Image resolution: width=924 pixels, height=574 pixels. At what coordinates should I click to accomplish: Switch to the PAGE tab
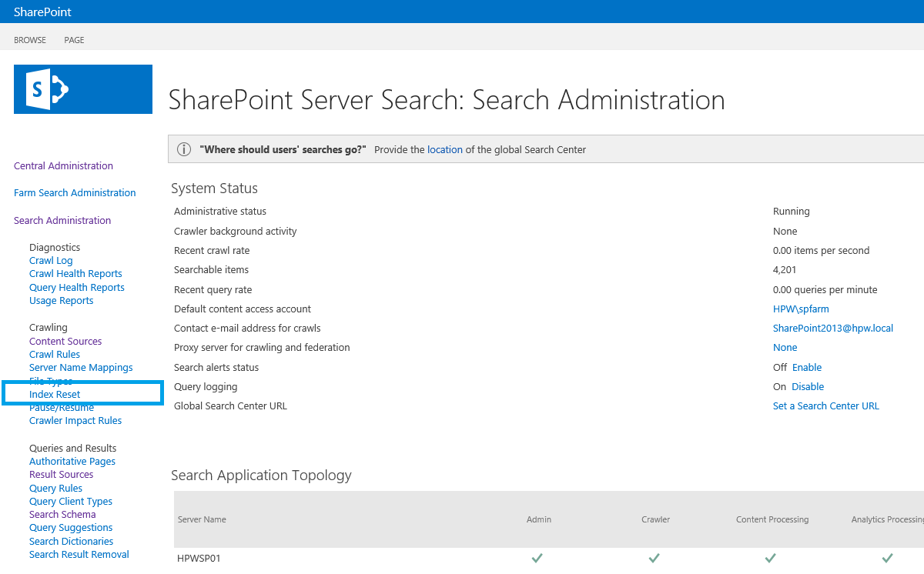(74, 39)
